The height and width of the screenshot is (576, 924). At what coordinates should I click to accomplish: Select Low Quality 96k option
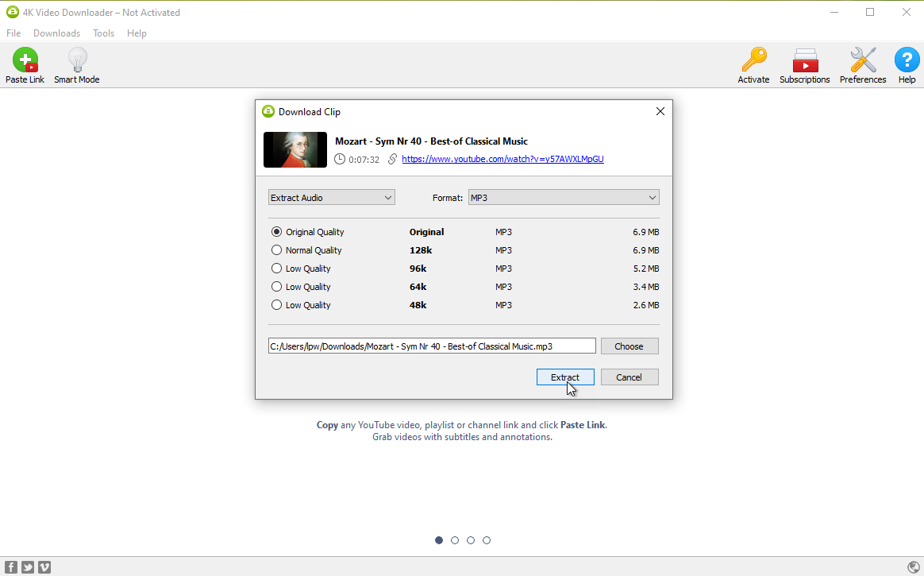tap(276, 269)
